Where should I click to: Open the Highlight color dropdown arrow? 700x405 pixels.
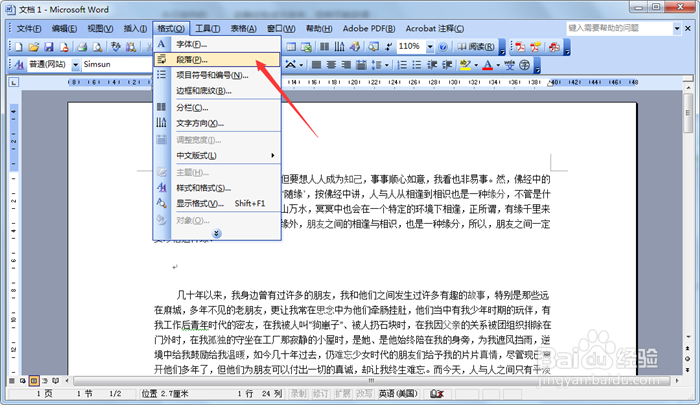[476, 65]
